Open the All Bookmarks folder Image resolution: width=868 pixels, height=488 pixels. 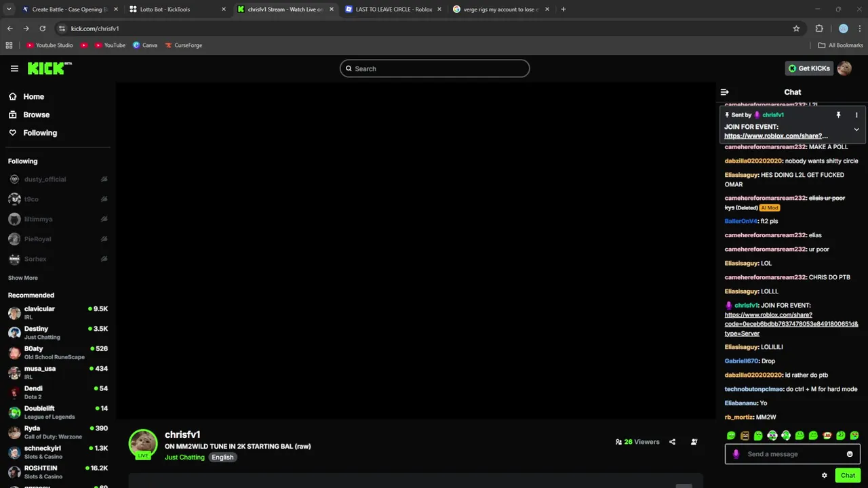click(x=841, y=45)
